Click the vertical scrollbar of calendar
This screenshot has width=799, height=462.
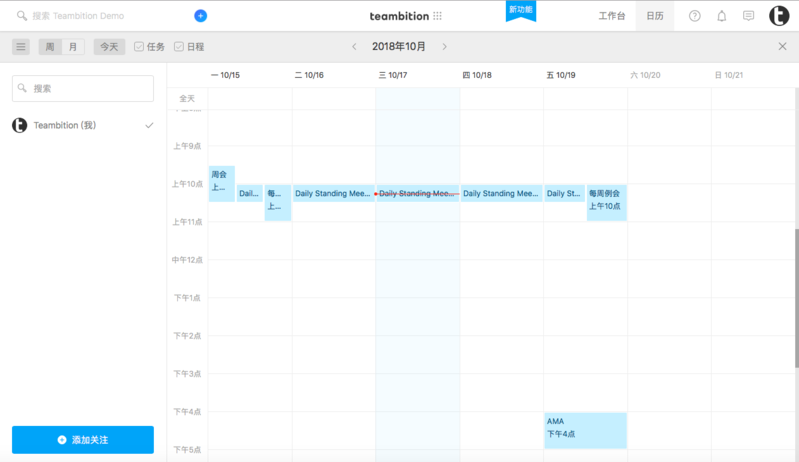point(796,298)
